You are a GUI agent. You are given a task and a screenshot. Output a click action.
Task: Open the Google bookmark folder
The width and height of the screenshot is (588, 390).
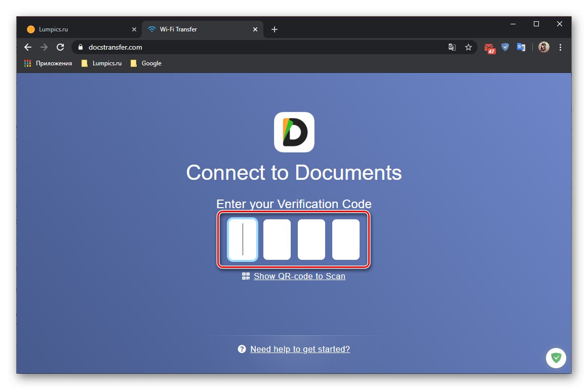click(146, 63)
